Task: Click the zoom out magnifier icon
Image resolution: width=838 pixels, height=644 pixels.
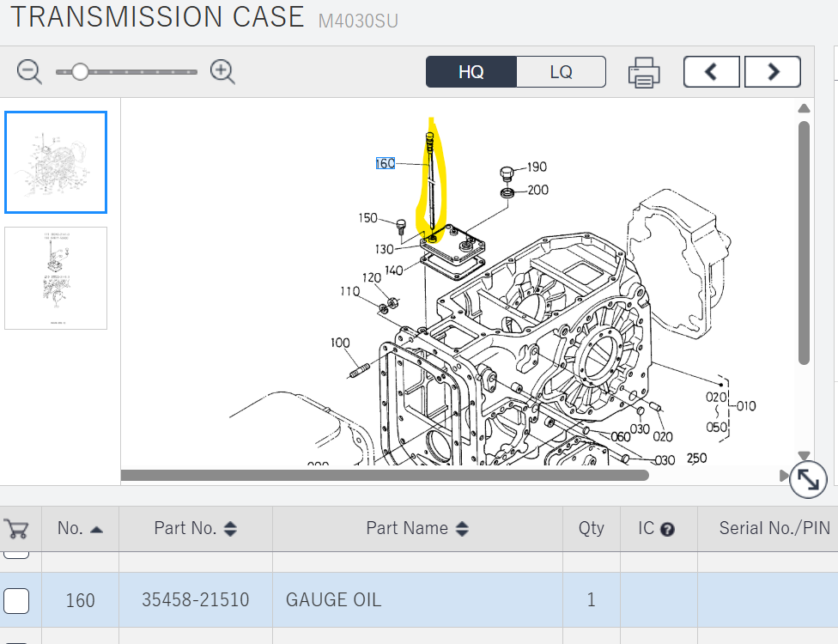Action: [x=29, y=72]
